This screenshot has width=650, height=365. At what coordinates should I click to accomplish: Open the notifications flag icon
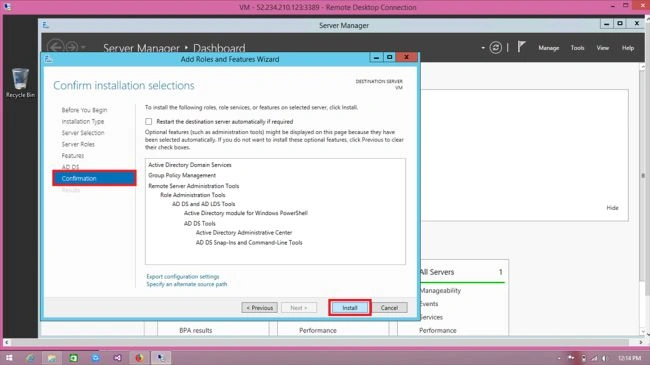pos(521,47)
